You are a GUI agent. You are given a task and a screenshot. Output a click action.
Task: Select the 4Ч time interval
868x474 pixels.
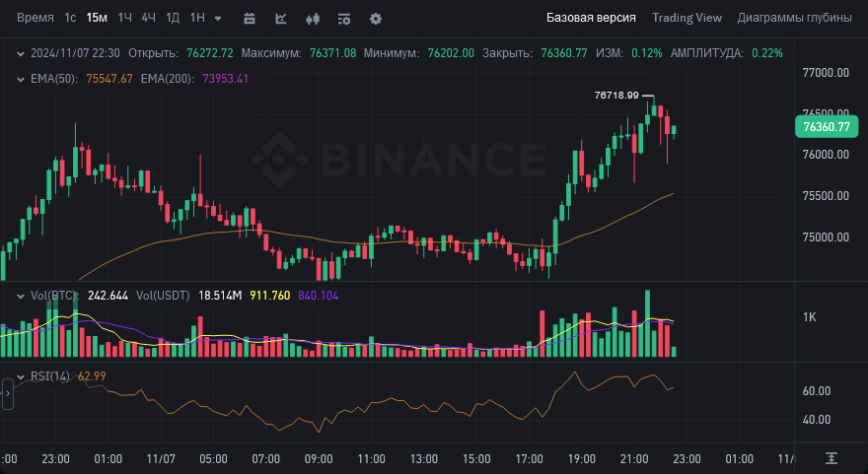148,18
